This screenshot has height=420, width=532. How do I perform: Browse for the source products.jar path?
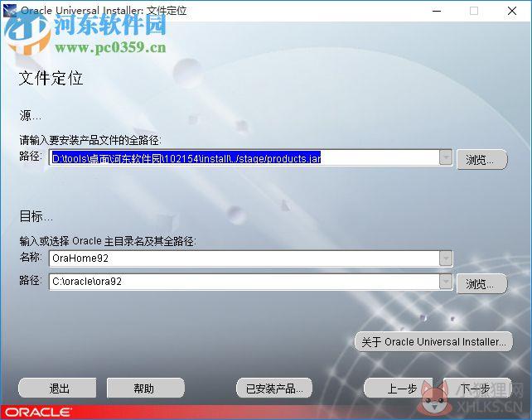pyautogui.click(x=481, y=159)
